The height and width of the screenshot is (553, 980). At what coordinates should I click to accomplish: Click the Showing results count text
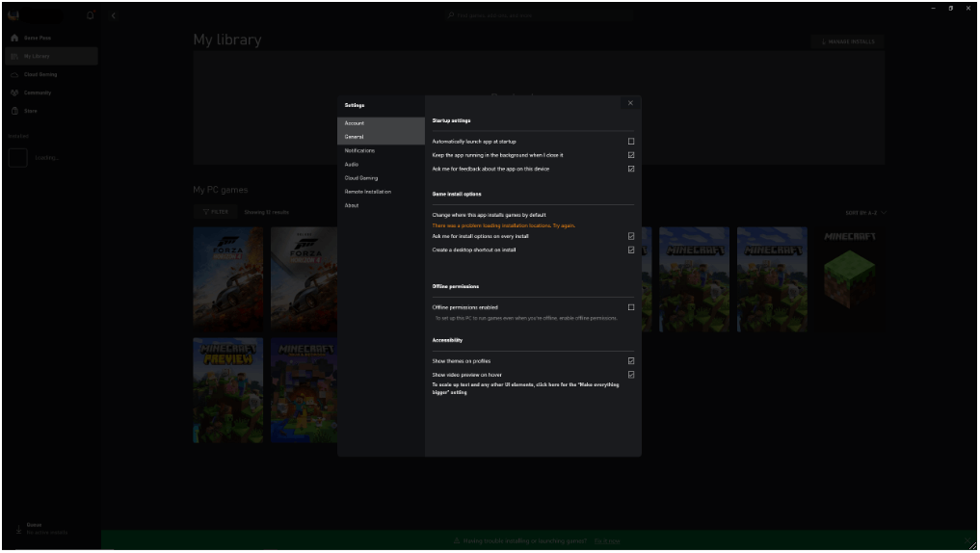click(267, 213)
